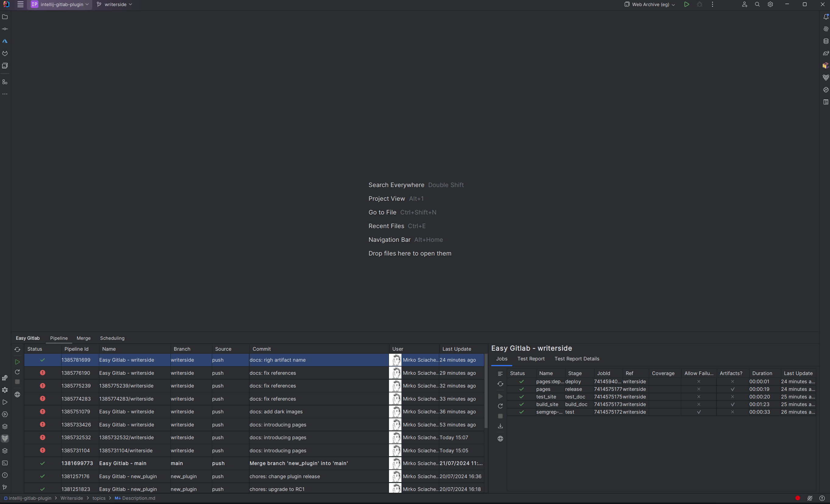Select the Jobs tab
Viewport: 830px width, 504px height.
tap(502, 359)
